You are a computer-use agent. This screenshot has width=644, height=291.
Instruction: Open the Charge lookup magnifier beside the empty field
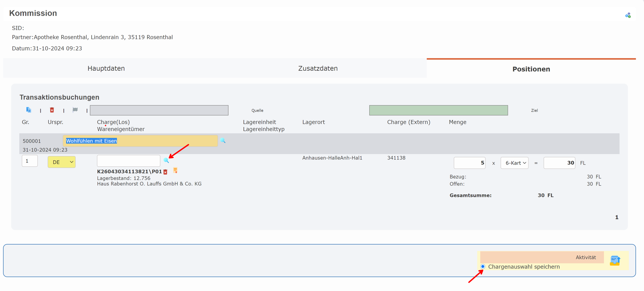166,161
